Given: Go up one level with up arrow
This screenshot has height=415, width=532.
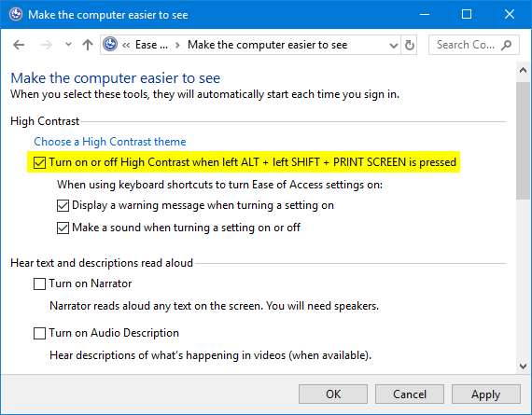Looking at the screenshot, I should 88,45.
